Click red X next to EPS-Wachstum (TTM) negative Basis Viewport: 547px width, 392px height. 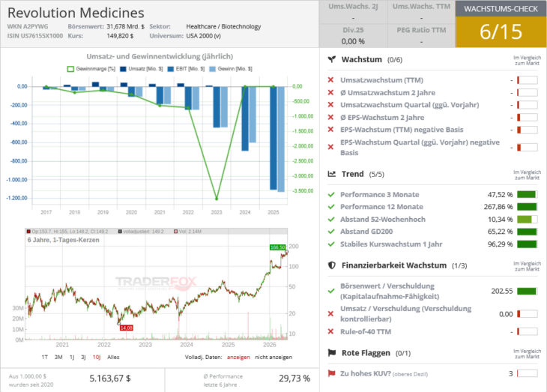click(330, 130)
